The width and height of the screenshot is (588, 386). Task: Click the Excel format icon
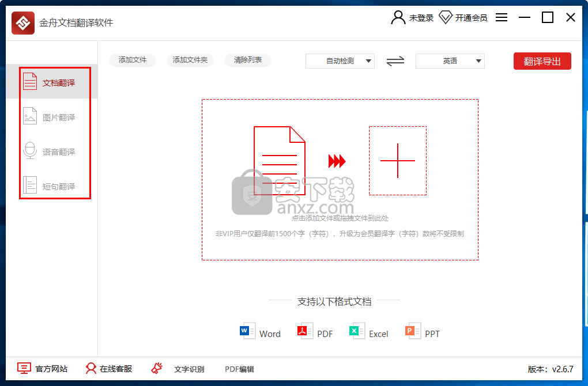pos(357,331)
